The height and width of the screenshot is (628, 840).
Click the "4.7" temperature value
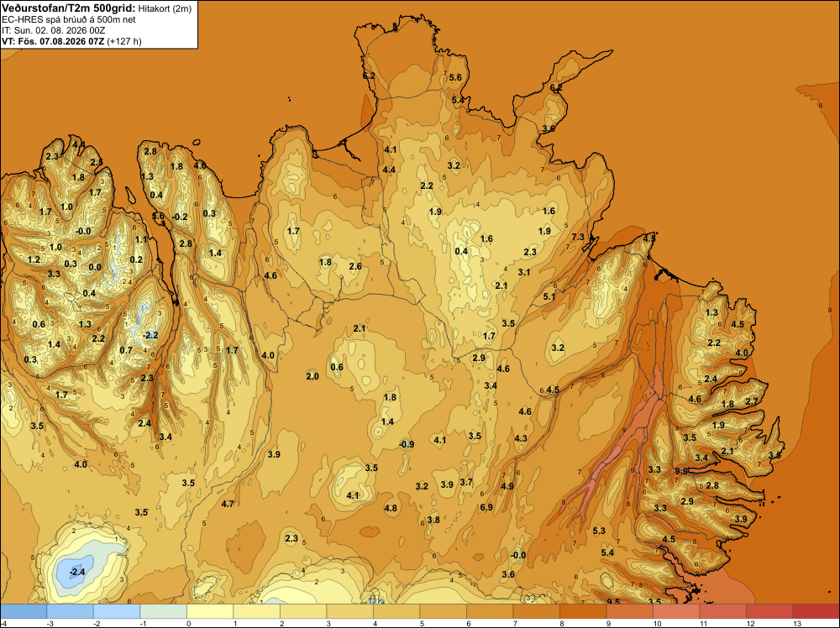(x=228, y=504)
